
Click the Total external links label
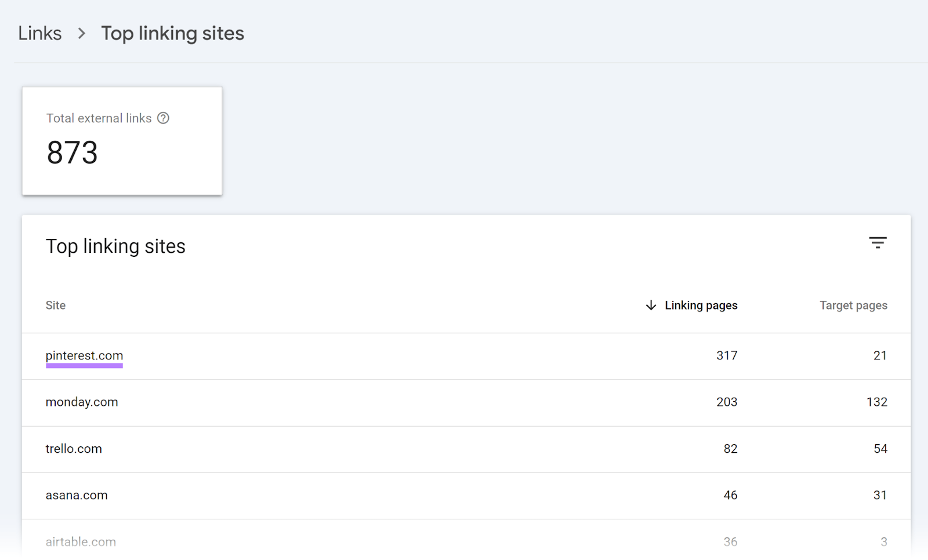(99, 118)
